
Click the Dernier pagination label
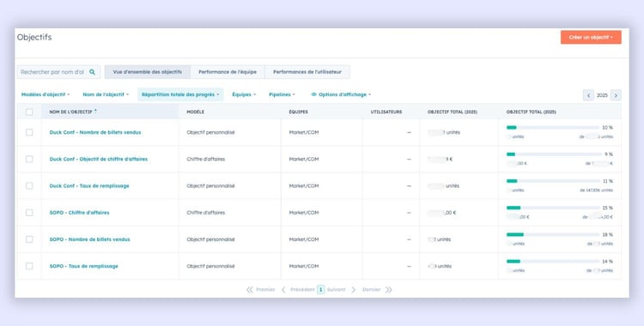tap(371, 290)
